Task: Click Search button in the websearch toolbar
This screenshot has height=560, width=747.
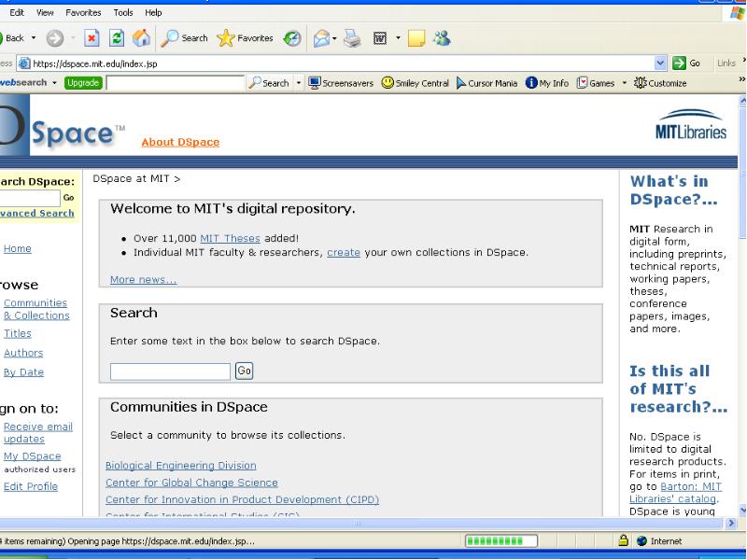Action: pyautogui.click(x=269, y=83)
